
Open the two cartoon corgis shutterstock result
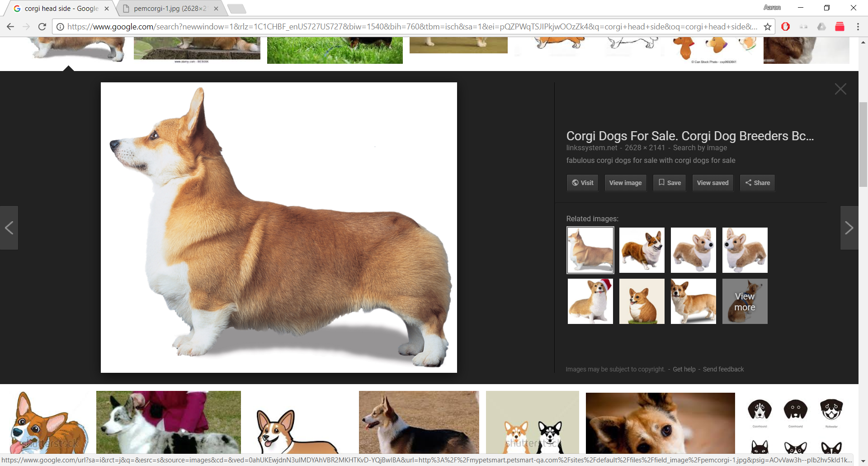click(x=533, y=422)
